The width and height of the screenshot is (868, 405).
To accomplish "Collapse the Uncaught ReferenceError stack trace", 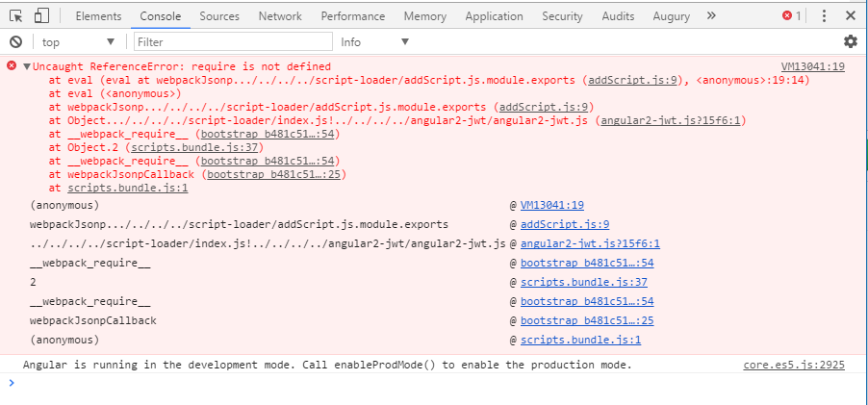I will tap(26, 67).
